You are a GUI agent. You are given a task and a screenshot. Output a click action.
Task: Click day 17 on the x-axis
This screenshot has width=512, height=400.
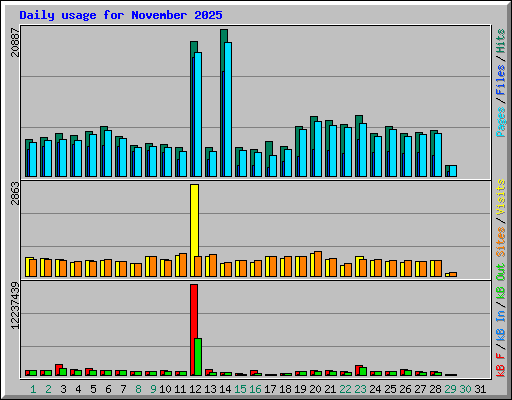pyautogui.click(x=270, y=389)
